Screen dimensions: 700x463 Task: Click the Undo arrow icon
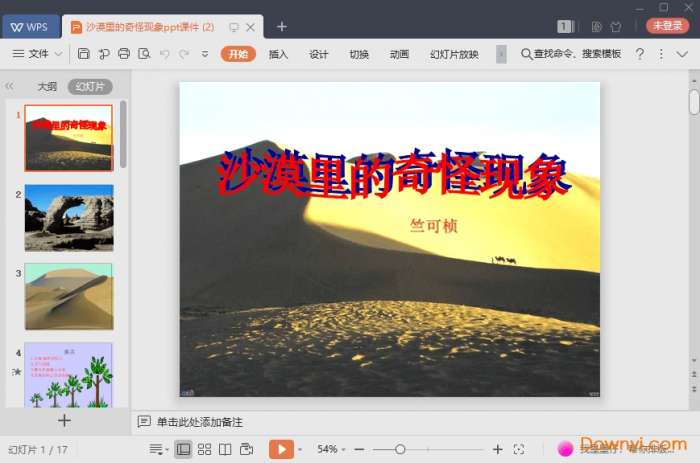[165, 54]
